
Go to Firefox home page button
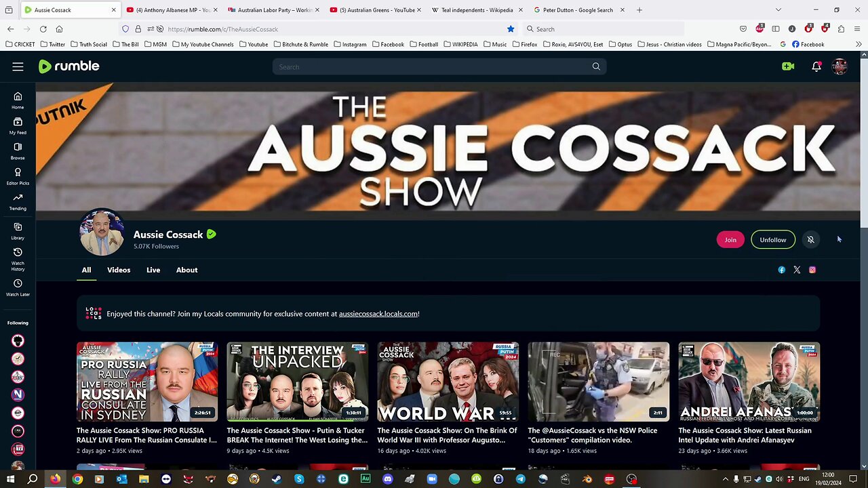click(59, 29)
